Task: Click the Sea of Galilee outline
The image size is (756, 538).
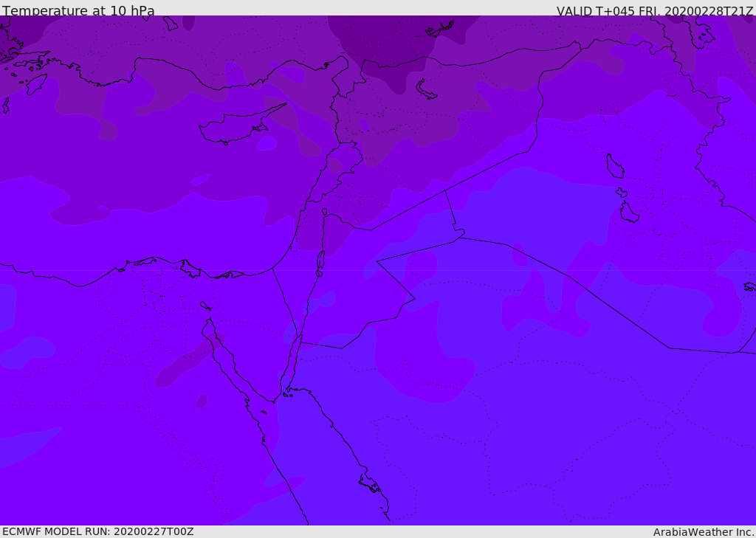Action: click(x=324, y=212)
